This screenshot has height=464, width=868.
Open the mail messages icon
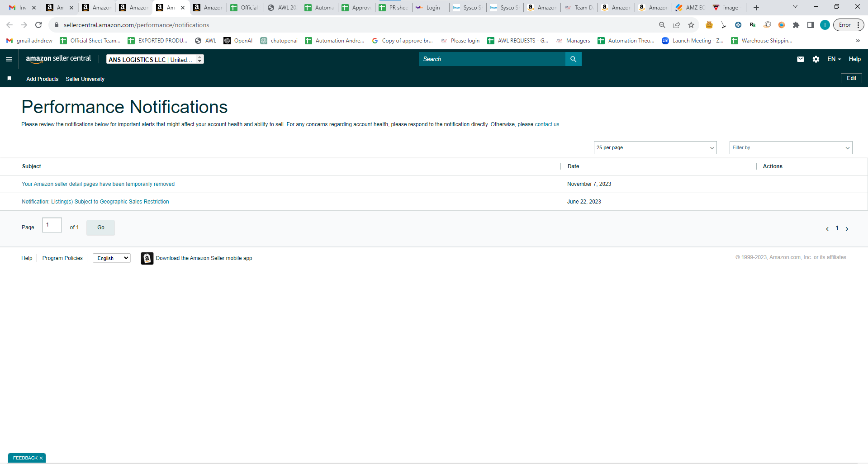[x=801, y=59]
